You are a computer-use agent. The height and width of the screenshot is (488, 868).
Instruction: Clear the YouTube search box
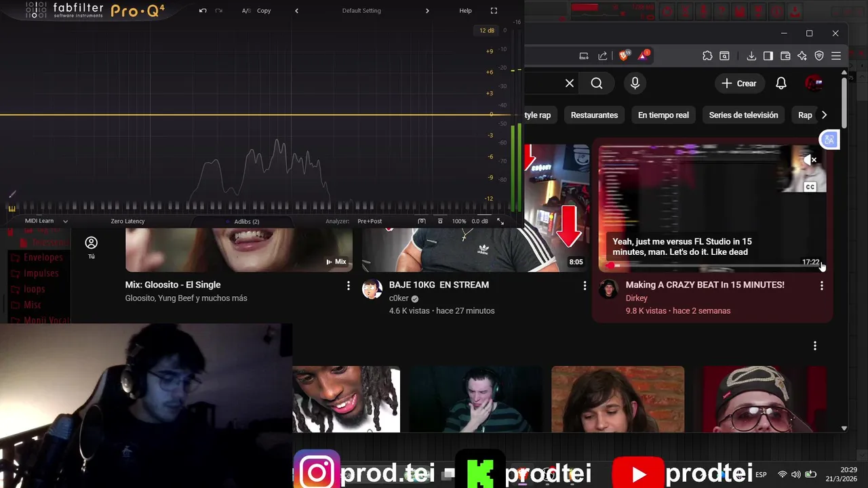point(570,83)
